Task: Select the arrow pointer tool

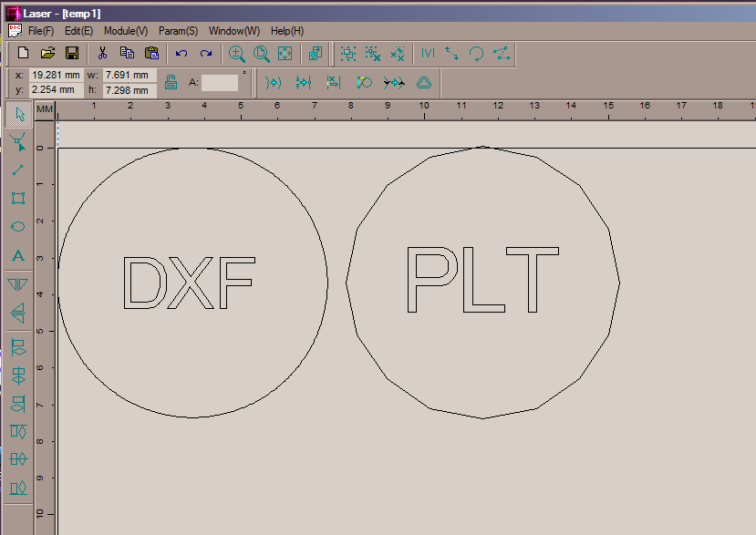Action: coord(17,115)
